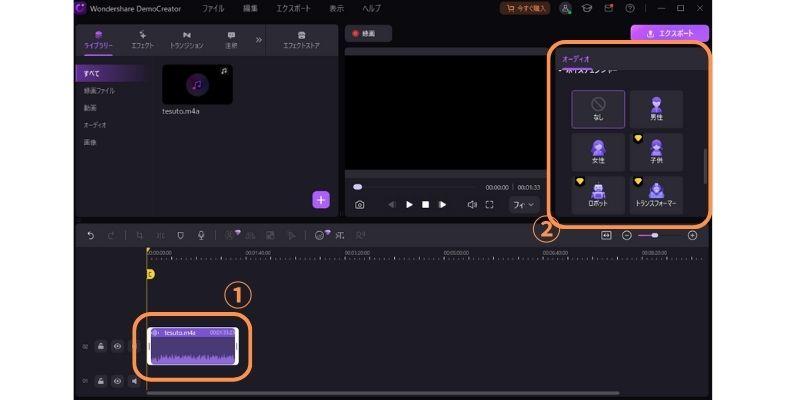Screen dimensions: 800x400
Task: Select the ロボット voice changer option
Action: (x=598, y=195)
